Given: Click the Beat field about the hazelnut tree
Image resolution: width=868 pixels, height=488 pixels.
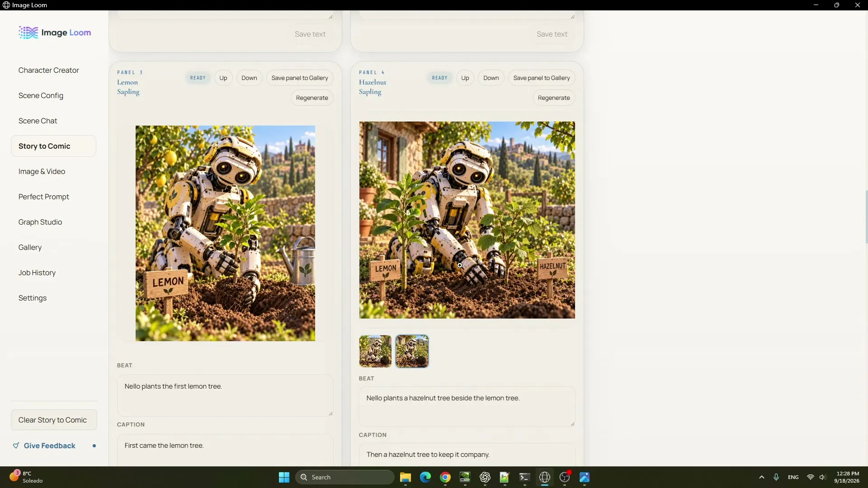Looking at the screenshot, I should point(467,406).
